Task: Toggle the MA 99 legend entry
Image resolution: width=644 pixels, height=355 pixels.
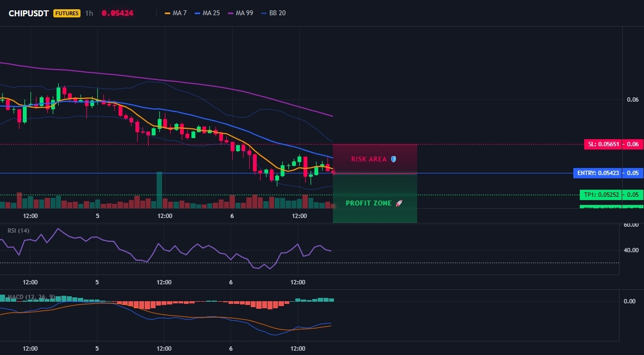Action: (240, 13)
